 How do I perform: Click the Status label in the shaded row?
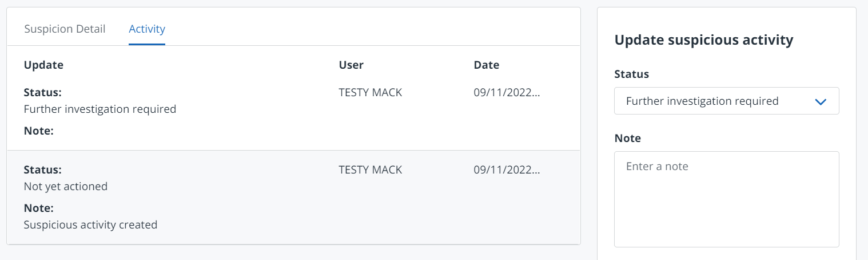coord(42,170)
